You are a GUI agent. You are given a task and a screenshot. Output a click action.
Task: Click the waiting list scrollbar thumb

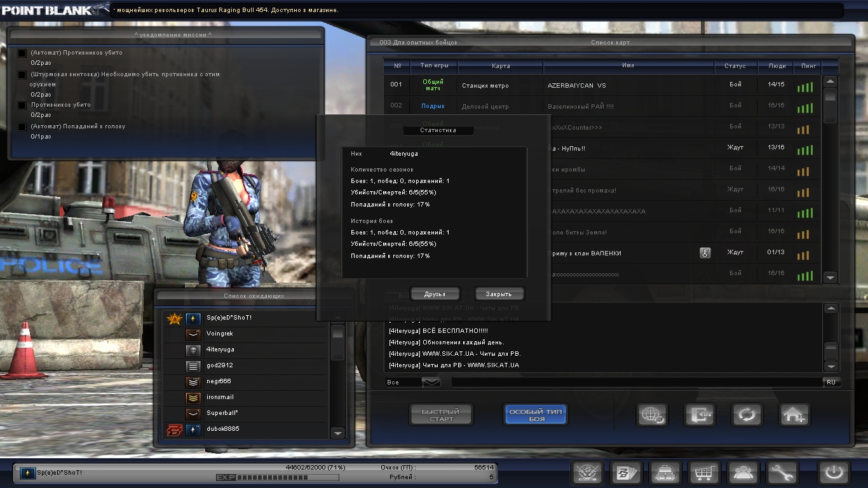point(338,342)
